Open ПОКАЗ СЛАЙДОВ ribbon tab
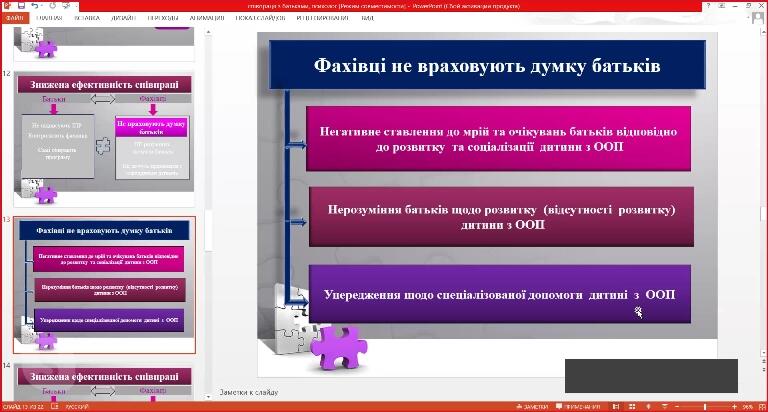The width and height of the screenshot is (768, 412). click(x=260, y=18)
